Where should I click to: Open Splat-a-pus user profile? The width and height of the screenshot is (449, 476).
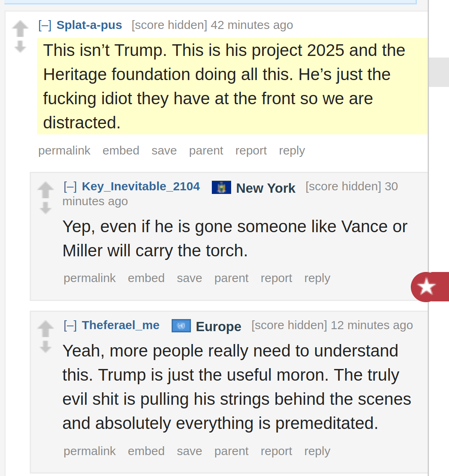pyautogui.click(x=89, y=25)
